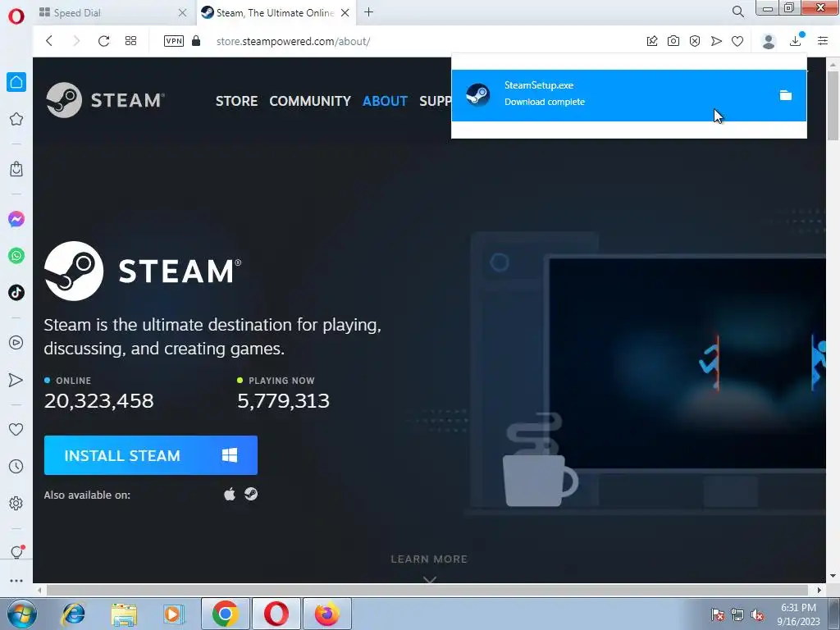Launch Internet Explorer from taskbar
The image size is (840, 630).
[72, 614]
